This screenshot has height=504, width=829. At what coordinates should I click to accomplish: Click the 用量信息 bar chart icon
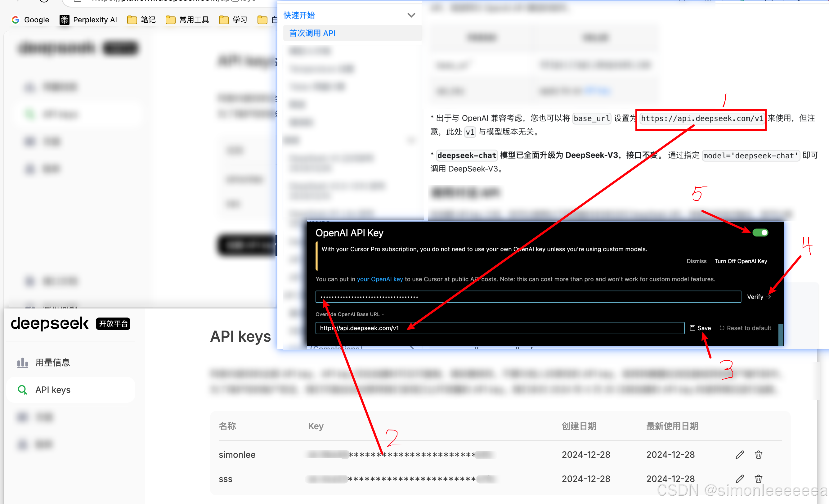(23, 362)
